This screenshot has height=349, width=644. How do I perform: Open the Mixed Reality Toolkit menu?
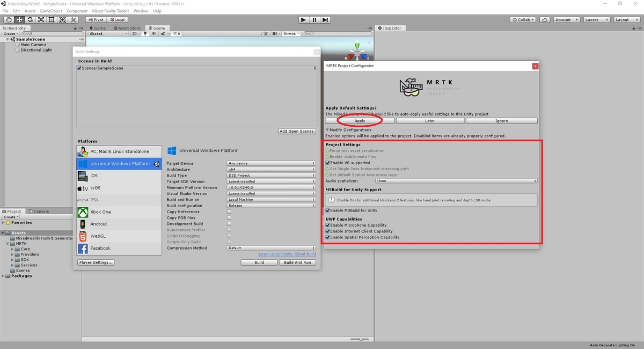tap(111, 11)
